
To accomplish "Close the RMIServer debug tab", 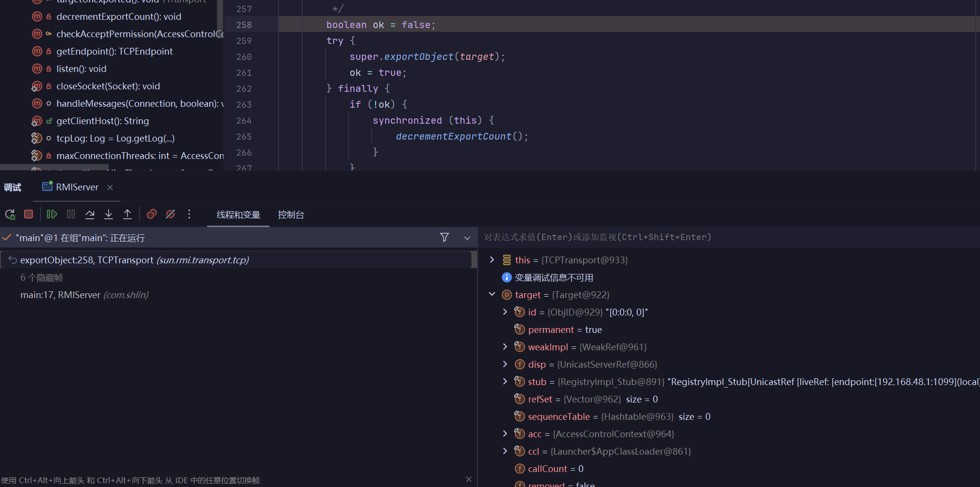I will pos(110,187).
